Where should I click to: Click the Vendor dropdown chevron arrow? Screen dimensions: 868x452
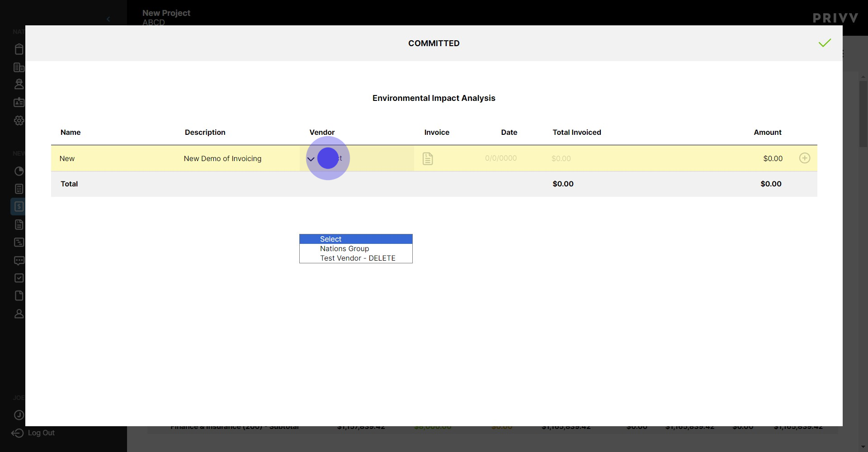(x=311, y=159)
